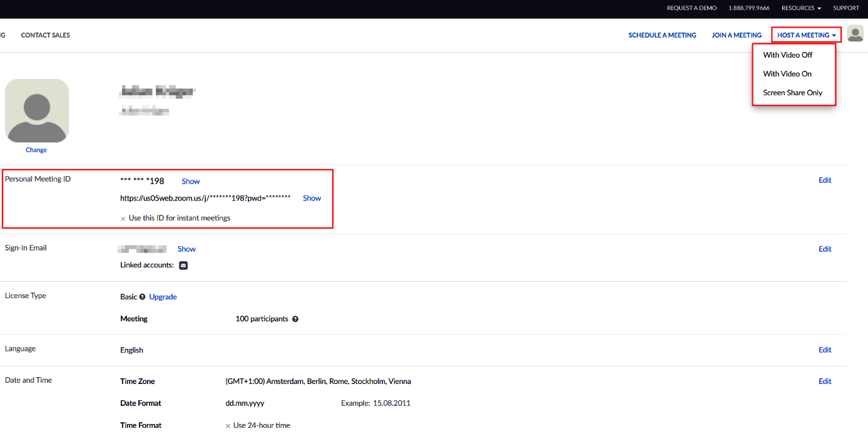Edit the Time Zone settings

pyautogui.click(x=824, y=381)
